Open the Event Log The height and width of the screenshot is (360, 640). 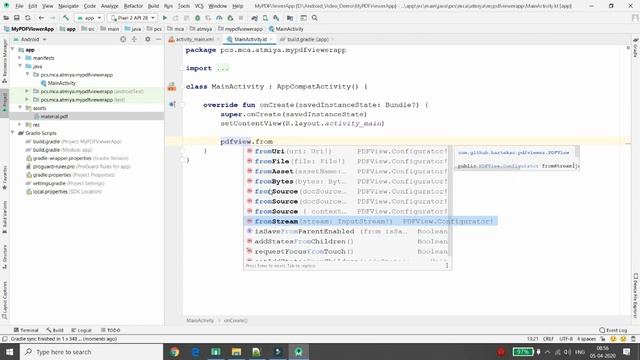(x=613, y=330)
